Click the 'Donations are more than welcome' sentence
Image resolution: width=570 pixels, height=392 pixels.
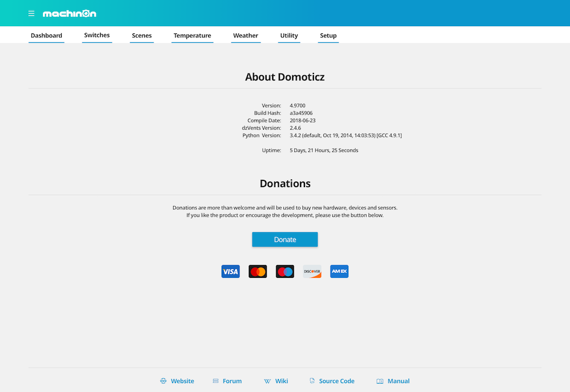(x=285, y=208)
